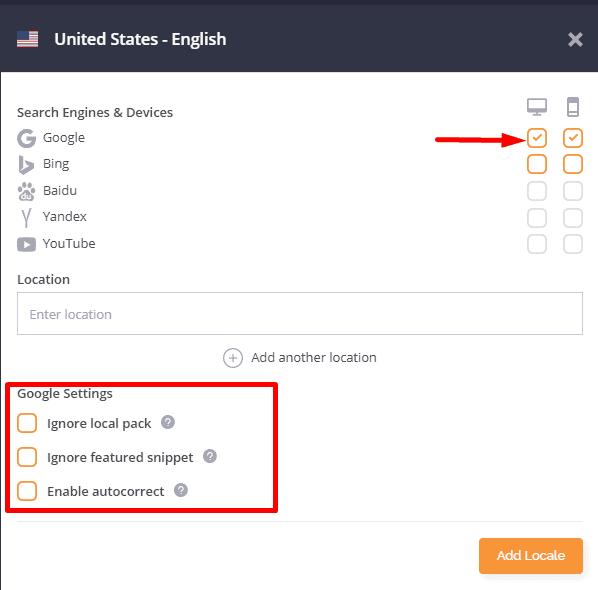This screenshot has width=598, height=590.
Task: Uncheck Google mobile tracking checkbox
Action: [x=572, y=138]
